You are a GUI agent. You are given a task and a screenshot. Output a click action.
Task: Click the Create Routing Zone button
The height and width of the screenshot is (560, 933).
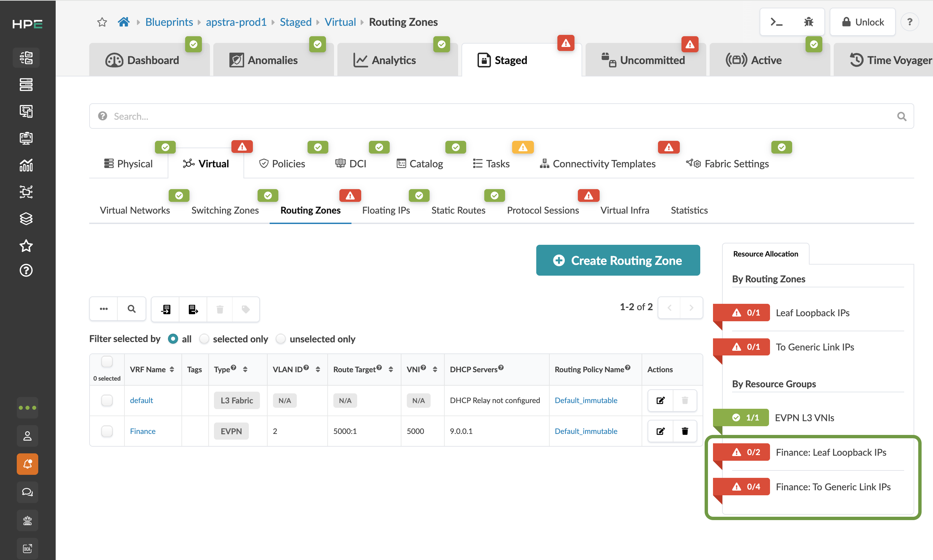point(618,260)
